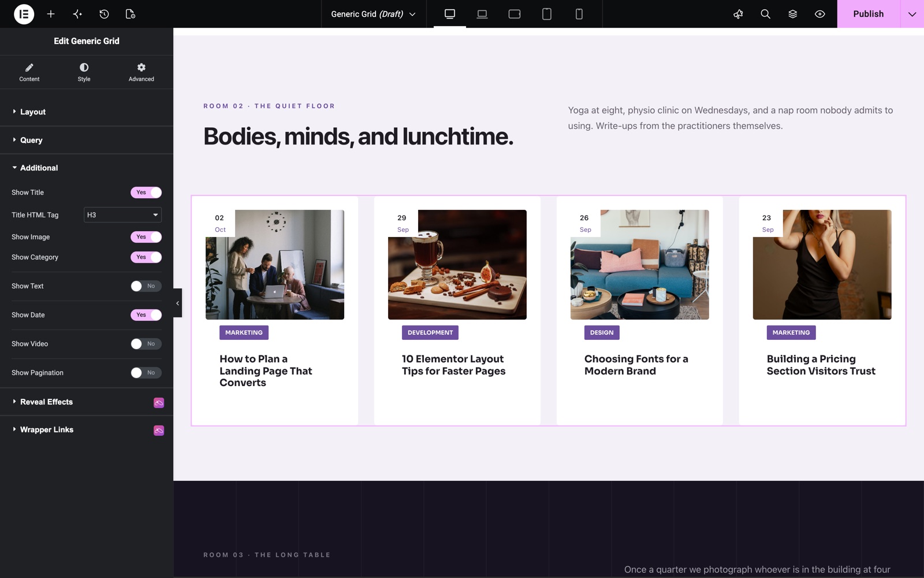Switch to mobile device view
Image resolution: width=924 pixels, height=578 pixels.
[579, 14]
